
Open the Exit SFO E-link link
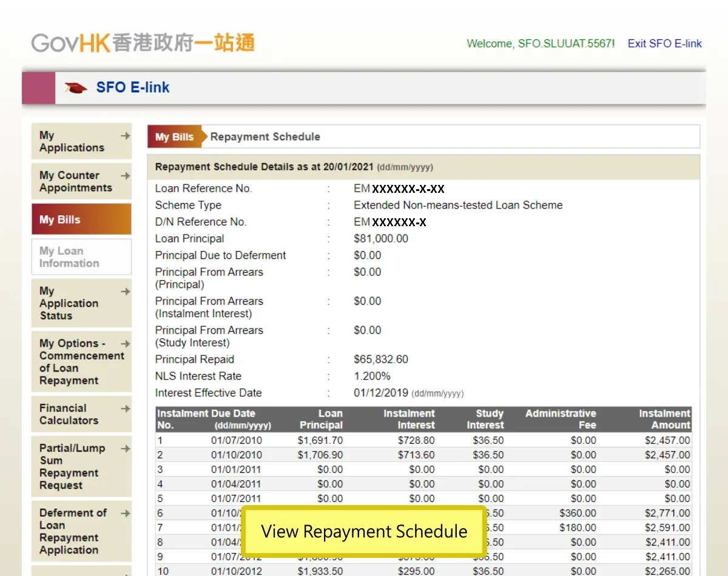pos(664,43)
